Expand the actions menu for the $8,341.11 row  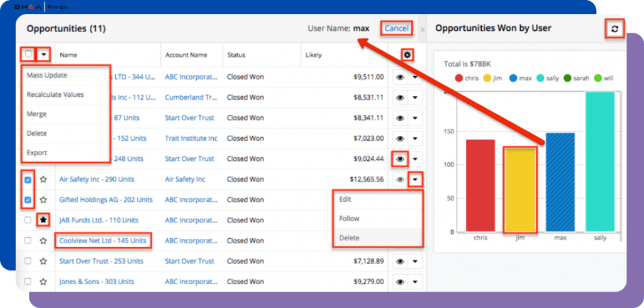[x=415, y=118]
